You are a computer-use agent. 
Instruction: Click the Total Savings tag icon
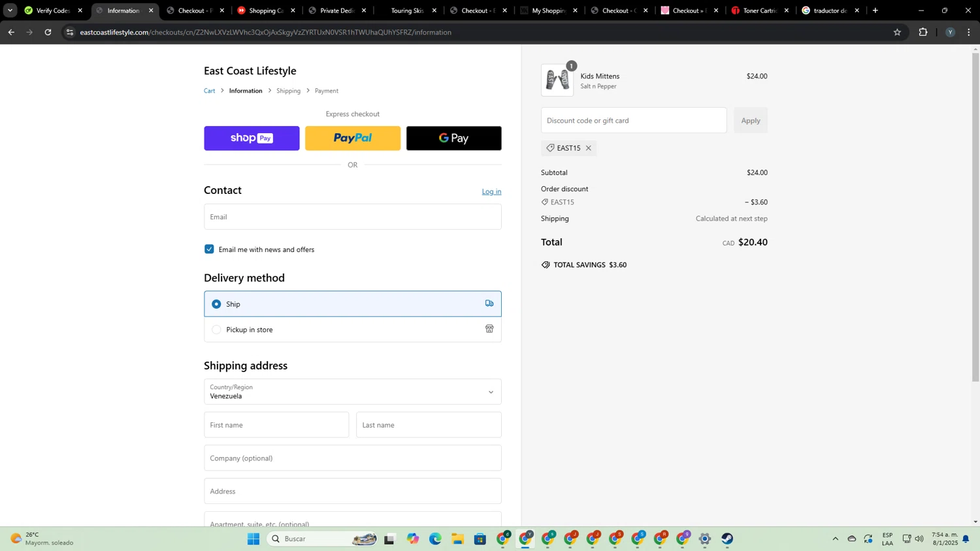pos(546,265)
